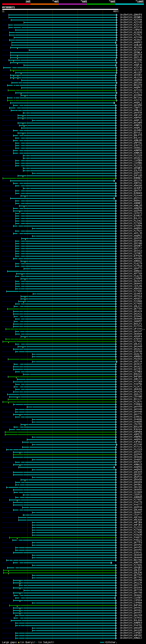The width and height of the screenshot is (146, 644).
Task: Select the UniRef100_Q40247 label
Action: point(131,331)
